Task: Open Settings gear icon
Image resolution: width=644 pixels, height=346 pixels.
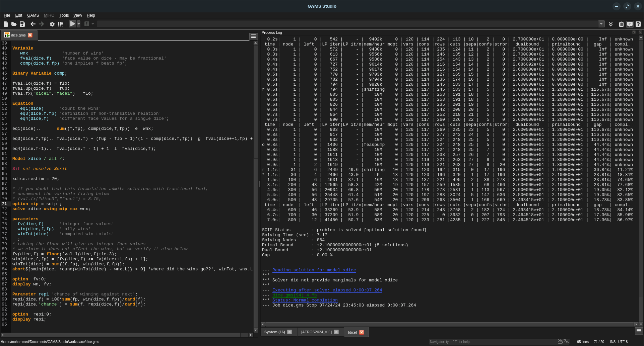Action: point(52,24)
